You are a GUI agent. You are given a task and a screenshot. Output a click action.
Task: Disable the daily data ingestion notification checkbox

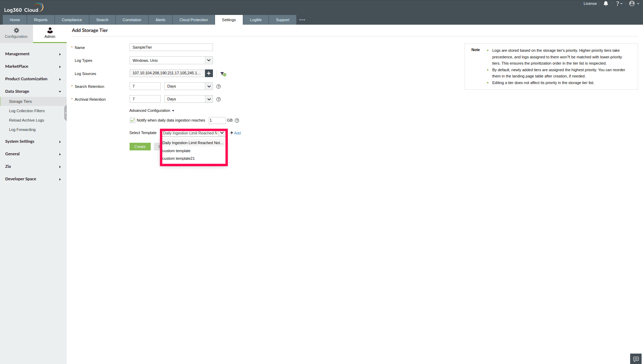pyautogui.click(x=132, y=120)
